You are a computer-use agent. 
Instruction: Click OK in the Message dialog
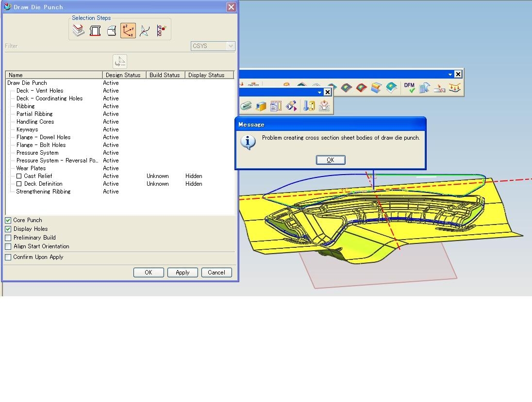(331, 160)
